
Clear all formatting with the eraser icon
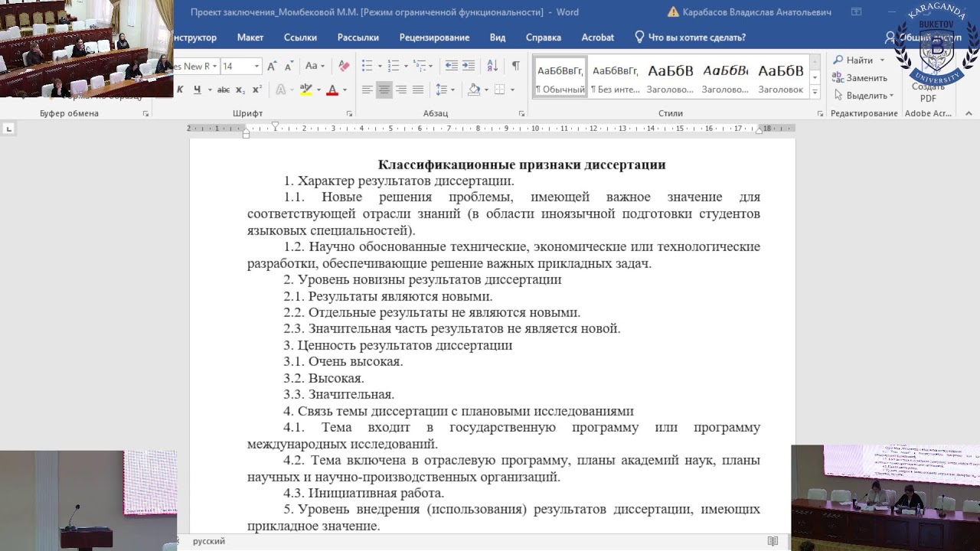pyautogui.click(x=345, y=66)
